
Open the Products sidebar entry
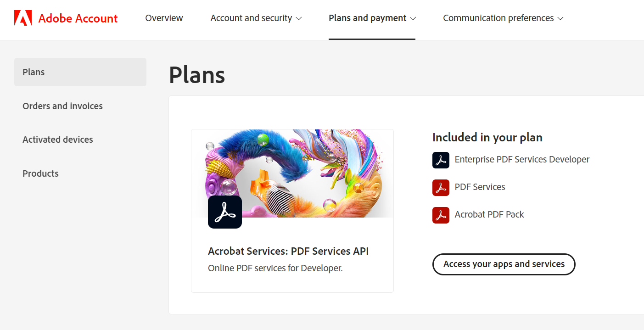click(x=40, y=173)
